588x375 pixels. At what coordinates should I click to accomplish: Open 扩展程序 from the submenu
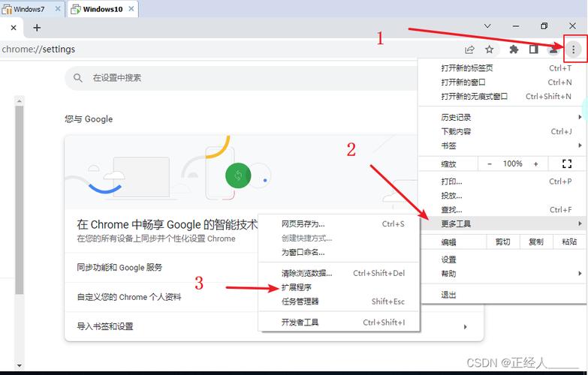click(x=339, y=287)
